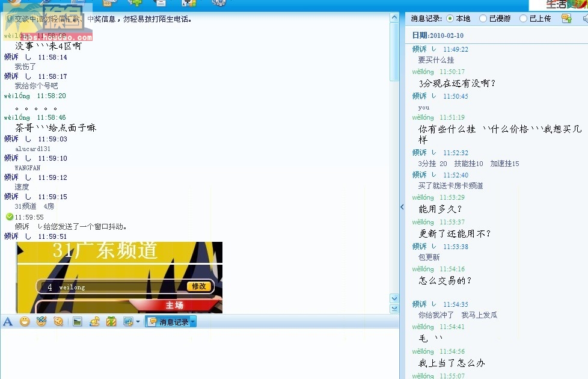Select history message 我上当了怎么办
The width and height of the screenshot is (588, 379).
[x=452, y=363]
